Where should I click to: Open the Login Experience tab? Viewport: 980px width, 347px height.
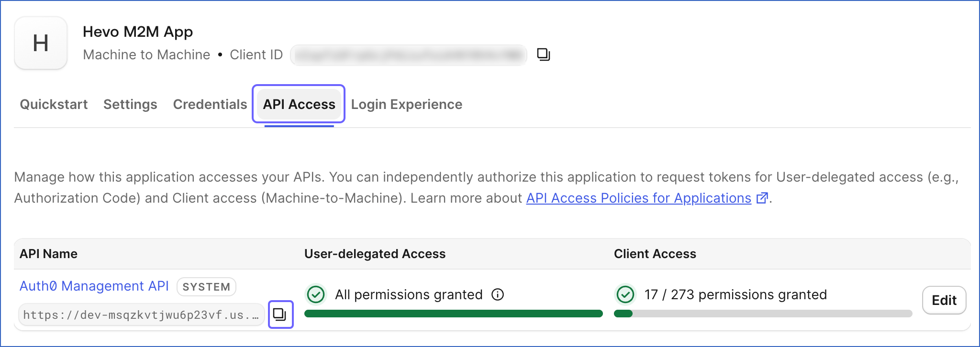click(x=407, y=104)
